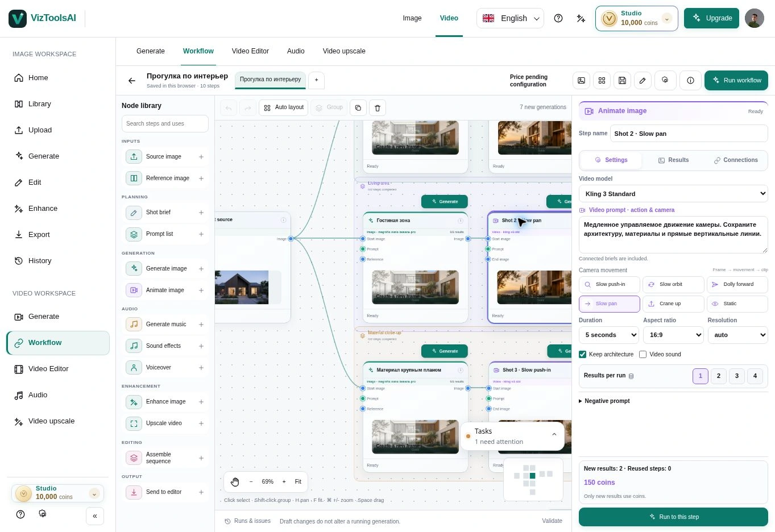Select the hand pan tool on canvas
The image size is (775, 532).
[x=235, y=482]
